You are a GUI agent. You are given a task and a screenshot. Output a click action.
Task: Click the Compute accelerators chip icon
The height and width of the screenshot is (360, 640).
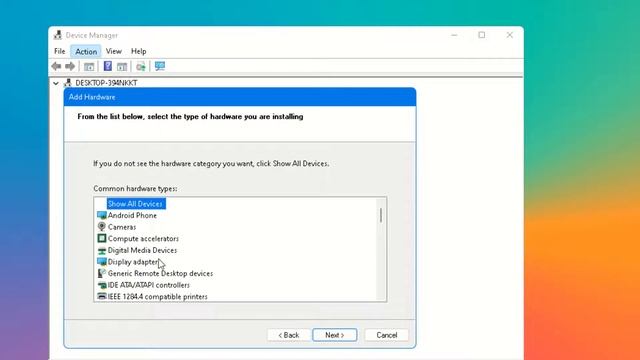[102, 238]
